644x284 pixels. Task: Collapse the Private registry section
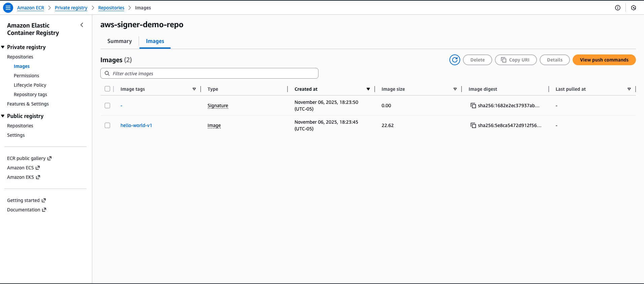(x=3, y=47)
